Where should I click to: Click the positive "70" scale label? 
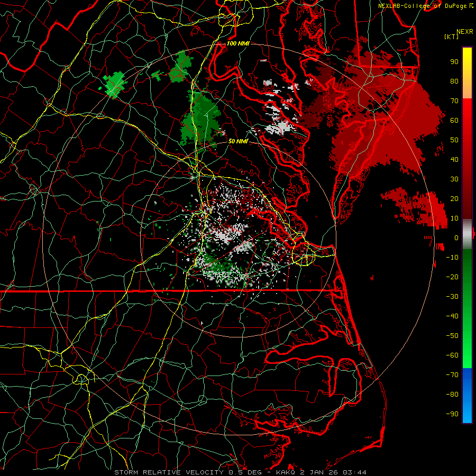(454, 101)
